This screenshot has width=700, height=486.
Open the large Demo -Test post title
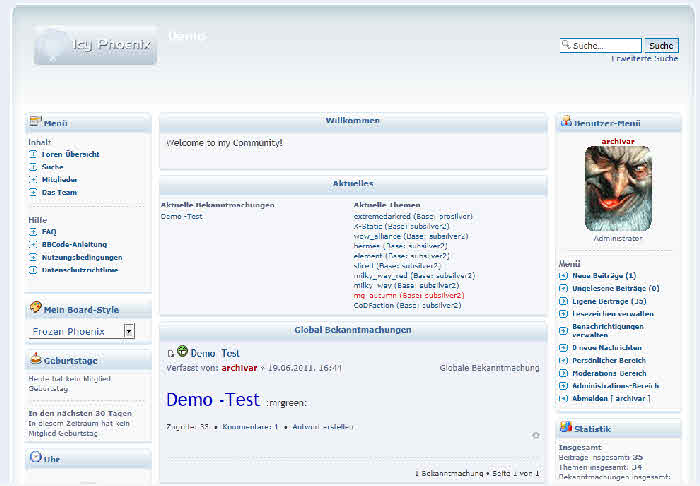click(x=212, y=400)
